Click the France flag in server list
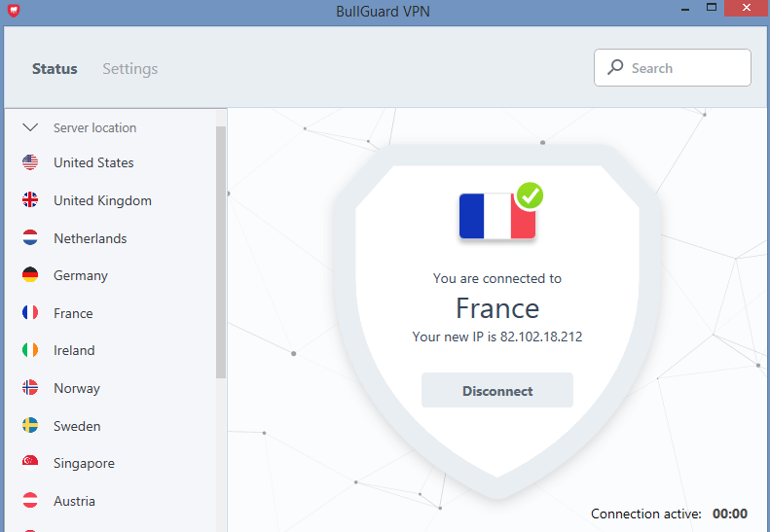Screen dimensions: 770x532 coord(30,312)
